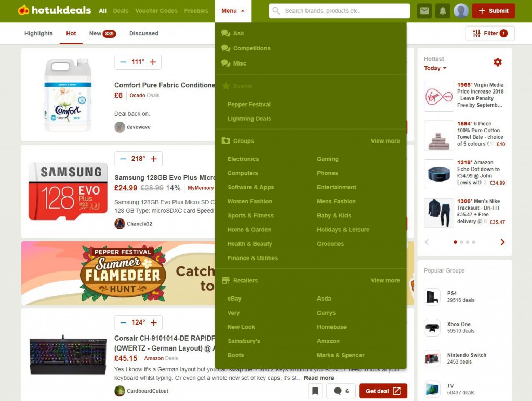532x401 pixels.
Task: Select Freebies in top navigation
Action: [196, 11]
